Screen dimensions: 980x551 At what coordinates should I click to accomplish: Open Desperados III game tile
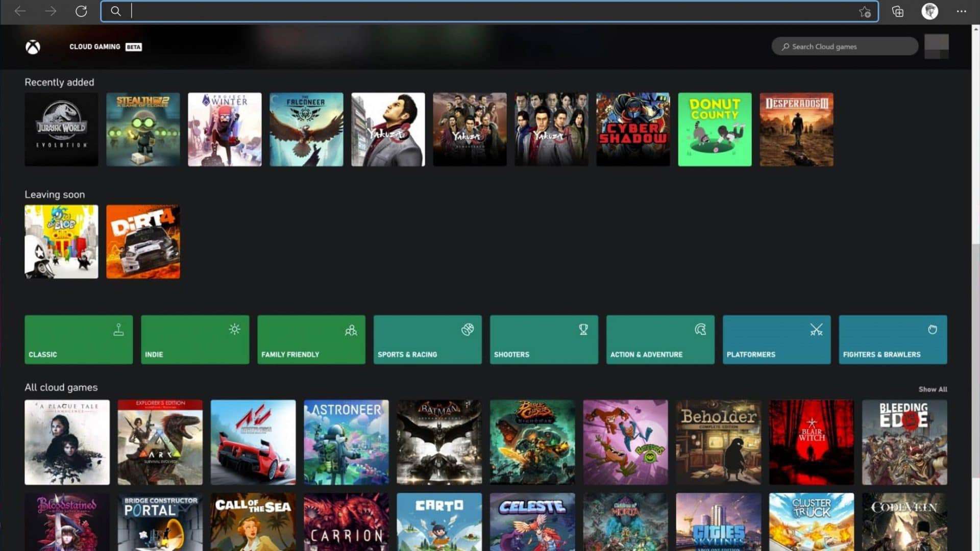coord(796,129)
